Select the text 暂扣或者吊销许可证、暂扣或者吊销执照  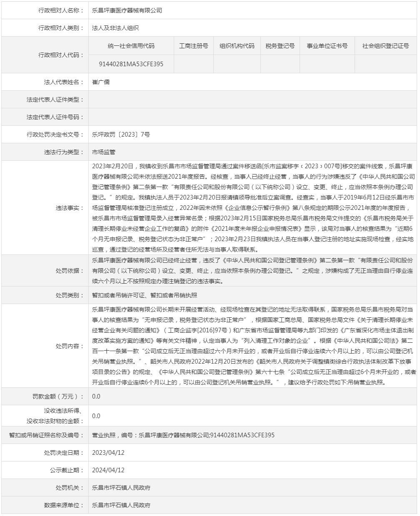145,295
